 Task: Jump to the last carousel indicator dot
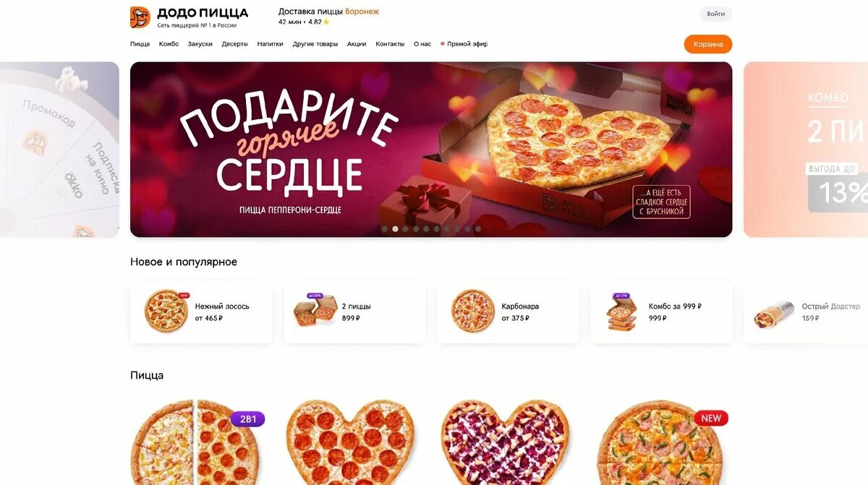pos(477,228)
